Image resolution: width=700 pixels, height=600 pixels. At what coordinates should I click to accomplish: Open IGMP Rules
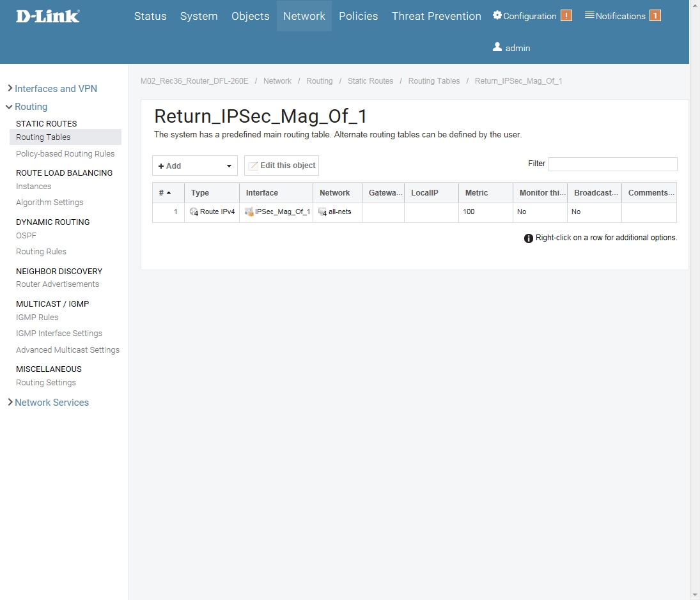pyautogui.click(x=37, y=317)
